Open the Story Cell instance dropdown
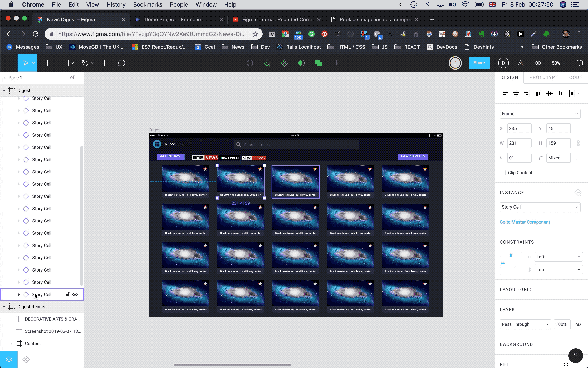This screenshot has width=588, height=368. pos(540,207)
